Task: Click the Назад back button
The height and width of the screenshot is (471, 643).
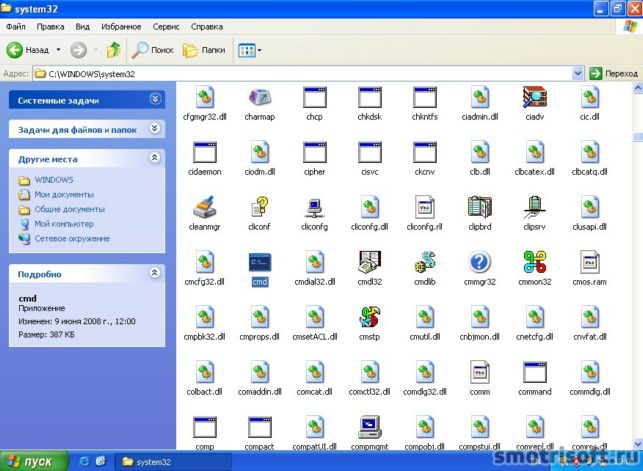Action: (28, 50)
